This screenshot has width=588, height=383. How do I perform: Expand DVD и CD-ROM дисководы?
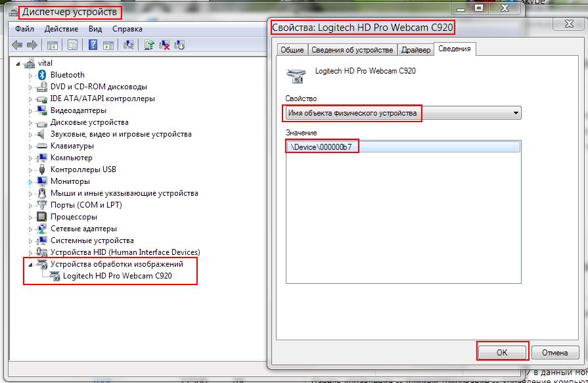click(30, 87)
